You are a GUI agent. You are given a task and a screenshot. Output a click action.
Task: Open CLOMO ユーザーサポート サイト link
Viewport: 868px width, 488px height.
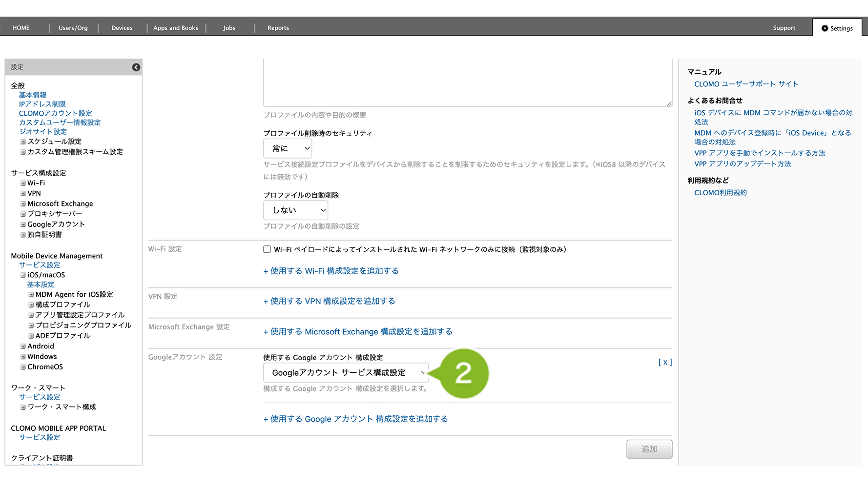[746, 84]
